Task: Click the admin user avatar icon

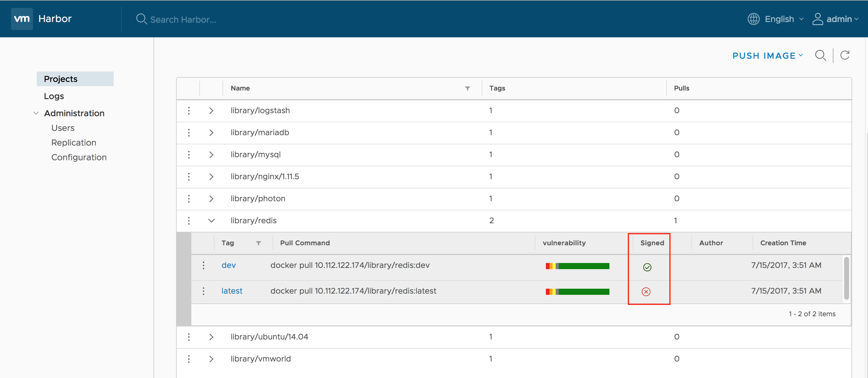Action: pyautogui.click(x=818, y=19)
